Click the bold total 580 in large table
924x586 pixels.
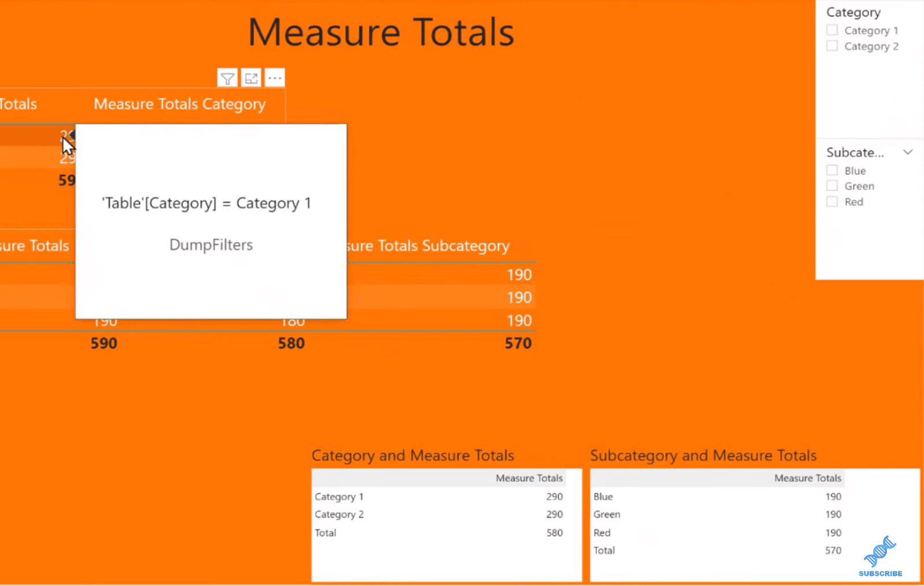coord(291,343)
